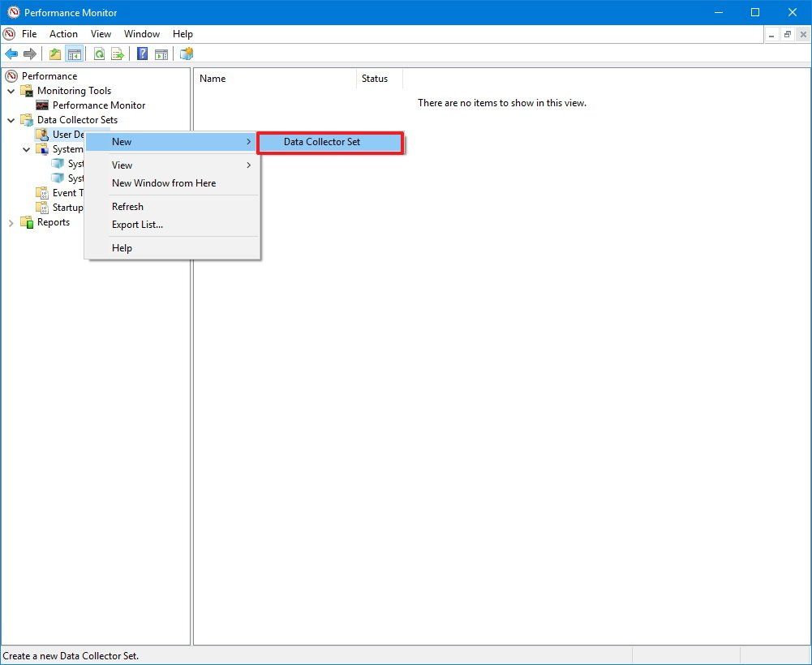Click the Refresh toolbar icon
The image size is (812, 665).
click(99, 54)
